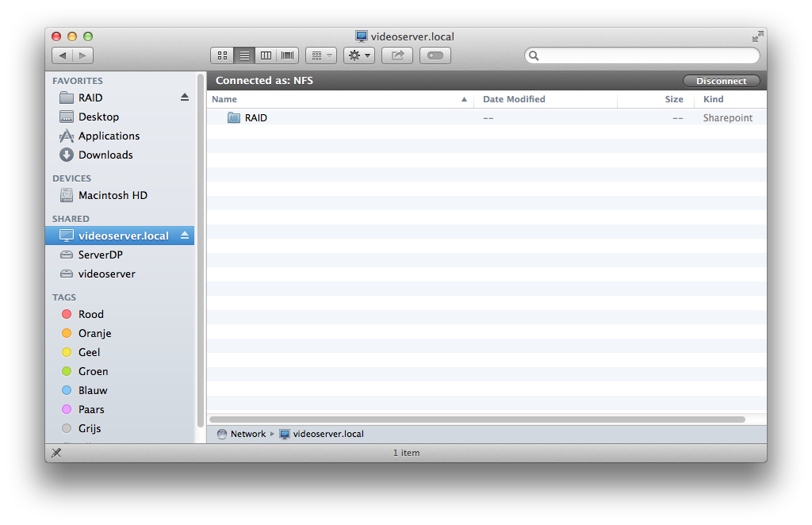Click the Edit Tags toolbar icon
Screen dimensions: 812x525
click(435, 56)
